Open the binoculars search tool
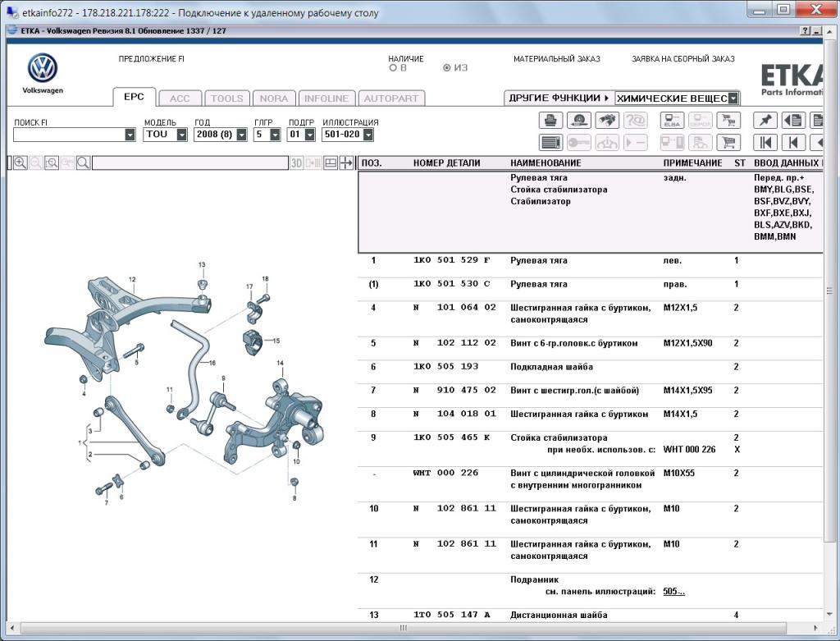The width and height of the screenshot is (840, 641). pos(607,120)
